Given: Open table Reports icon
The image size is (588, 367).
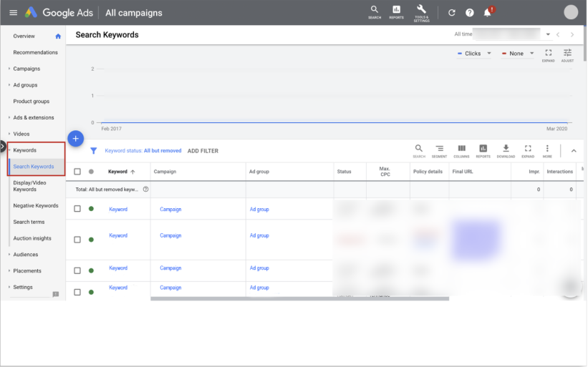Looking at the screenshot, I should (x=483, y=151).
